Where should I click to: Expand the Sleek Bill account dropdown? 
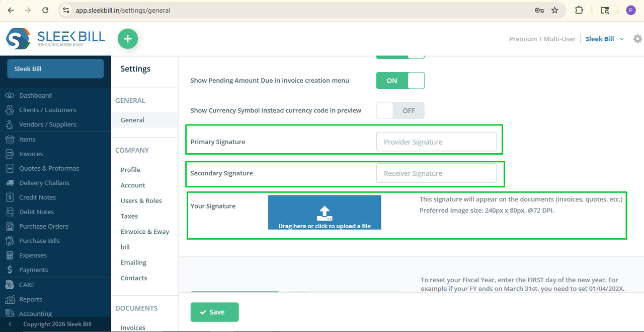point(605,39)
